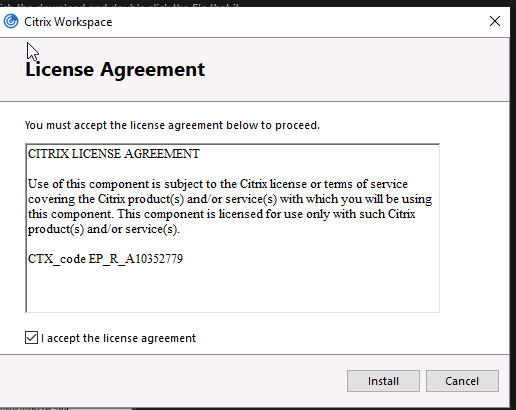The height and width of the screenshot is (410, 516).
Task: Click empty footer area left of Install
Action: click(173, 381)
